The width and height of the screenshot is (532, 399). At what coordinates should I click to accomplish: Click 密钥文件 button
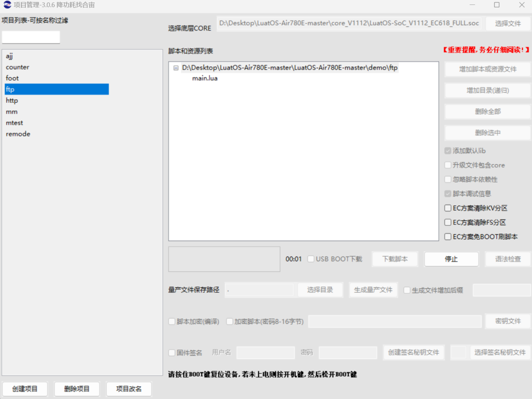pyautogui.click(x=507, y=321)
